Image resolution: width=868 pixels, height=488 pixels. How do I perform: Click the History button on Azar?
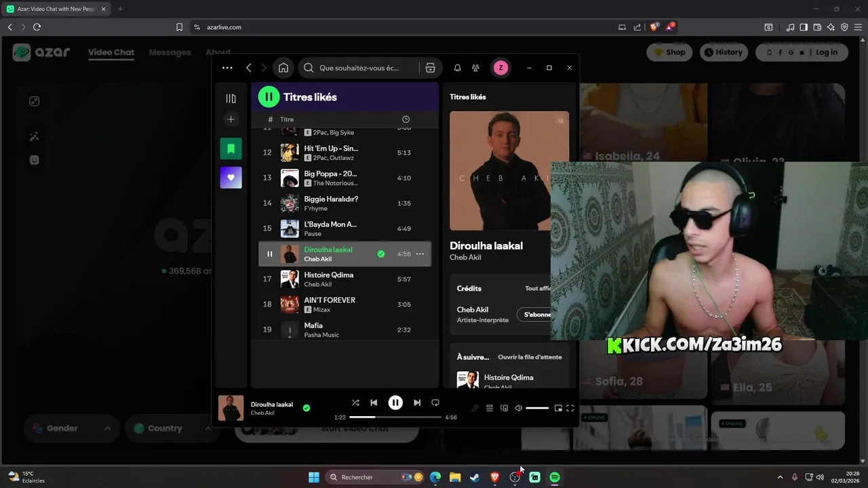click(x=724, y=52)
